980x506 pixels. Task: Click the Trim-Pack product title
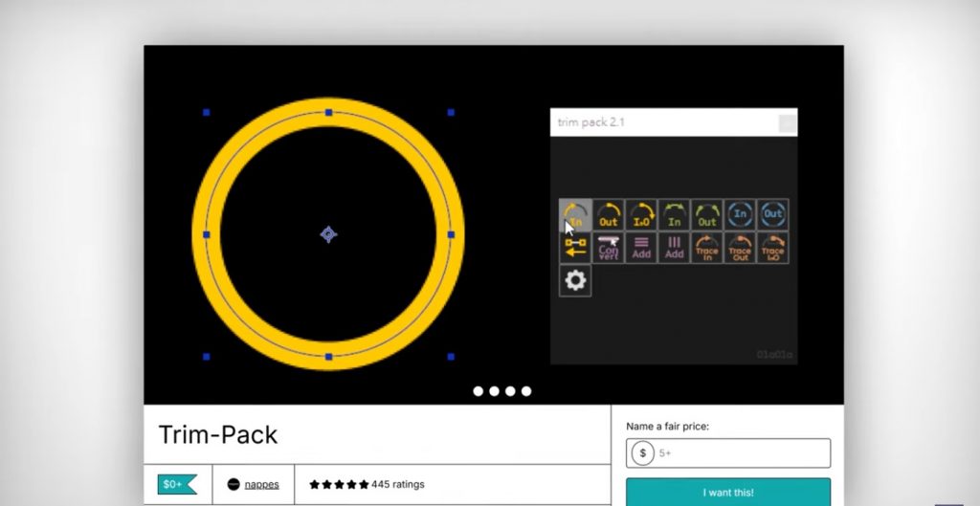click(x=218, y=435)
